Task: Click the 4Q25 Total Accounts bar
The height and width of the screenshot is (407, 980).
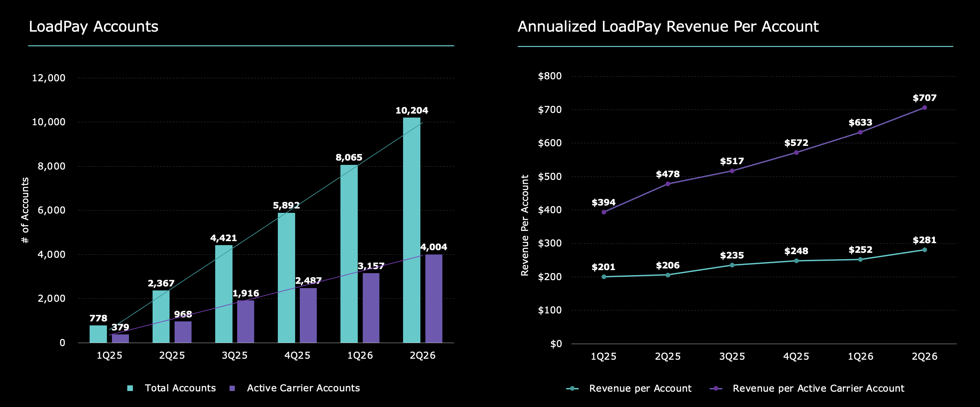Action: tap(286, 278)
